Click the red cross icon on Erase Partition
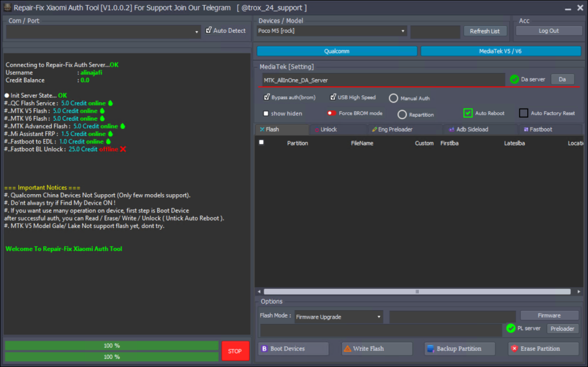This screenshot has height=367, width=588. click(514, 349)
